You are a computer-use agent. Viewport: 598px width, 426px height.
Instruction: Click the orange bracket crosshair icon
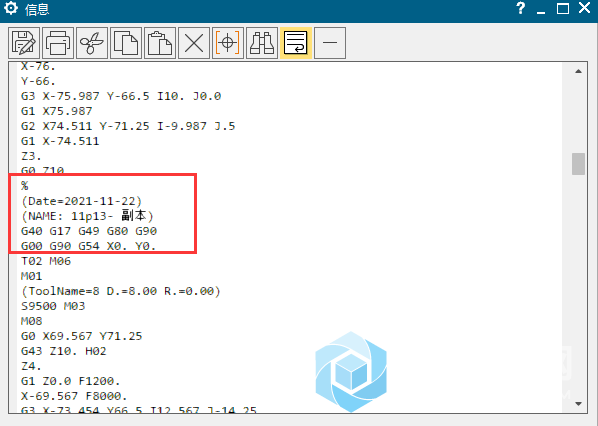click(x=228, y=43)
